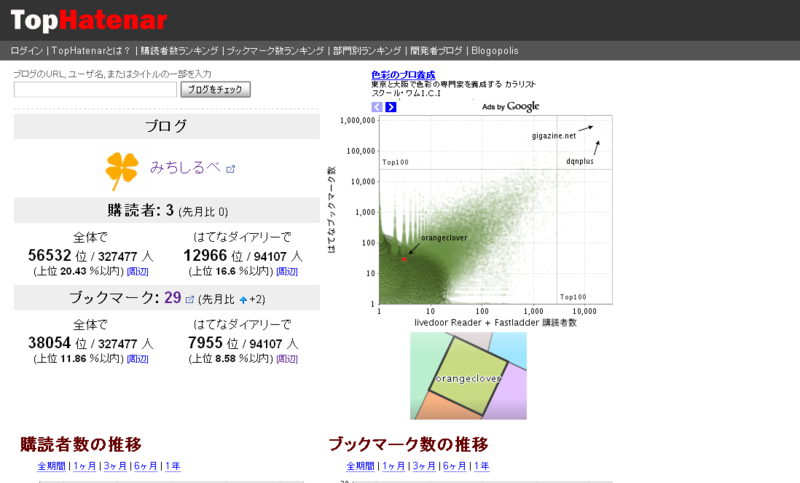Select 全期間 under ブックマーク数の推移
Screen dimensions: 800x483
pyautogui.click(x=360, y=466)
